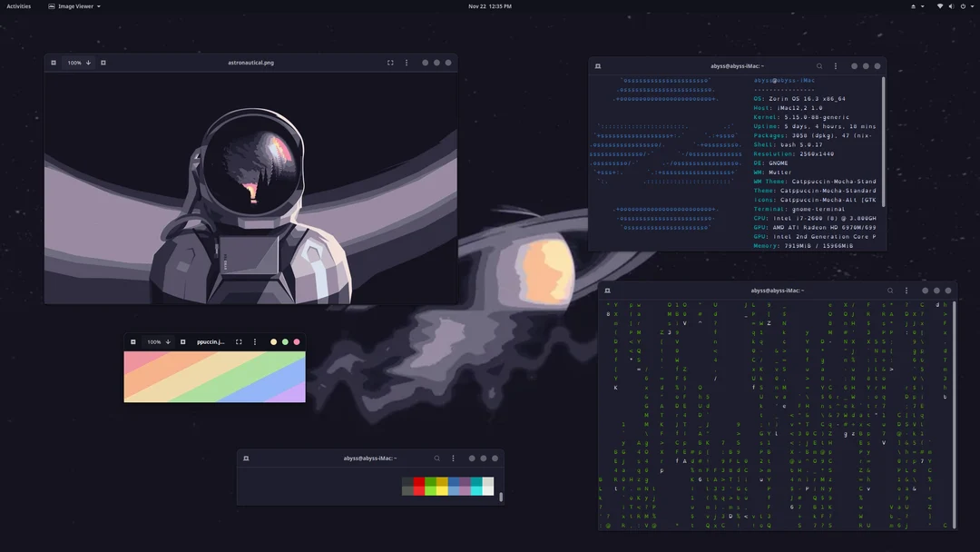Open search in the neofetch terminal
This screenshot has width=980, height=552.
(x=819, y=65)
